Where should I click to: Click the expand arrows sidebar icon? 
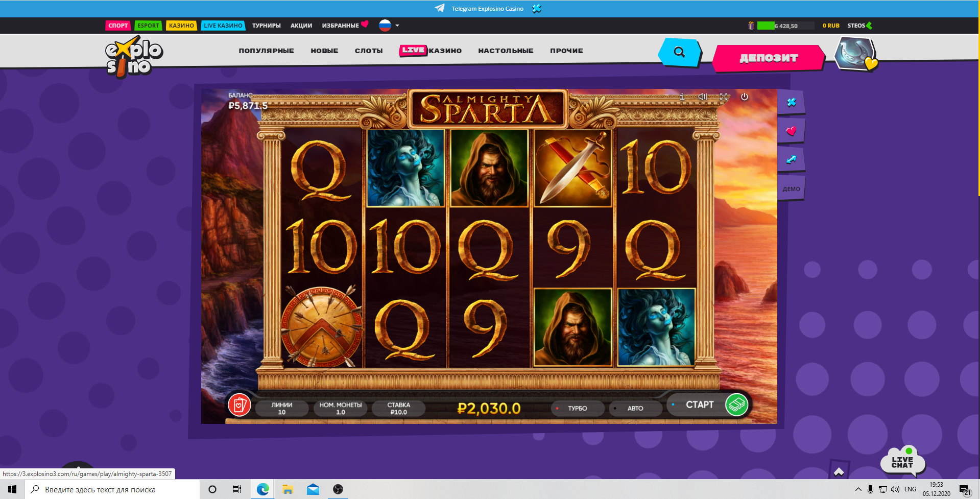[791, 159]
